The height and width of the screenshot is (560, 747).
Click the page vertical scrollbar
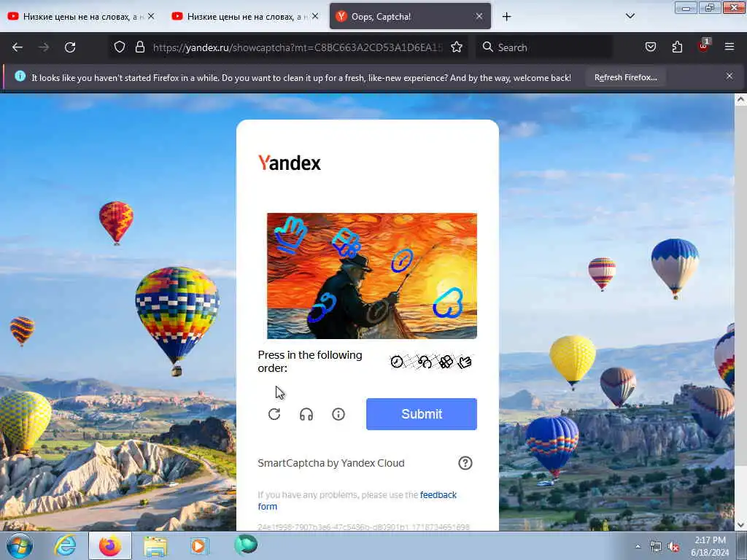pos(740,312)
